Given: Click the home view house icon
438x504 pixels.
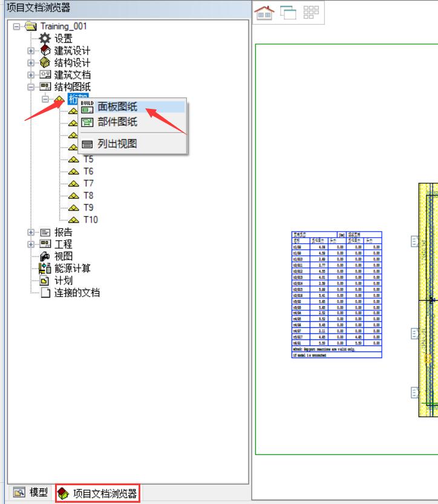Looking at the screenshot, I should (264, 13).
